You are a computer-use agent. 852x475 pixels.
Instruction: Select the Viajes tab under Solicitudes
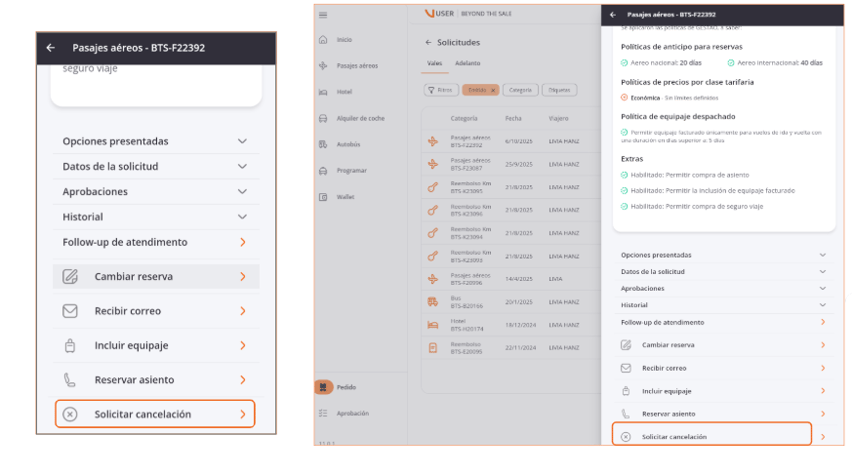click(x=435, y=63)
